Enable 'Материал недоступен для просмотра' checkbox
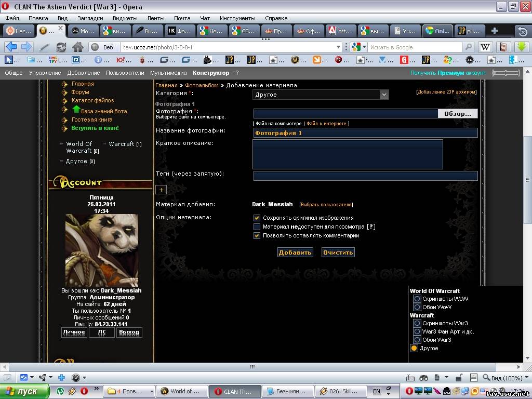 [257, 227]
